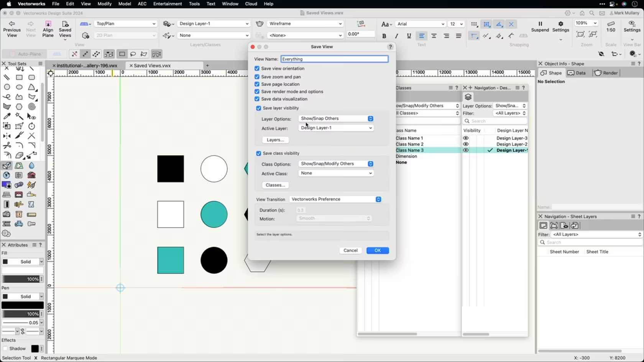Open the 109% zoom dropdown

(x=586, y=23)
